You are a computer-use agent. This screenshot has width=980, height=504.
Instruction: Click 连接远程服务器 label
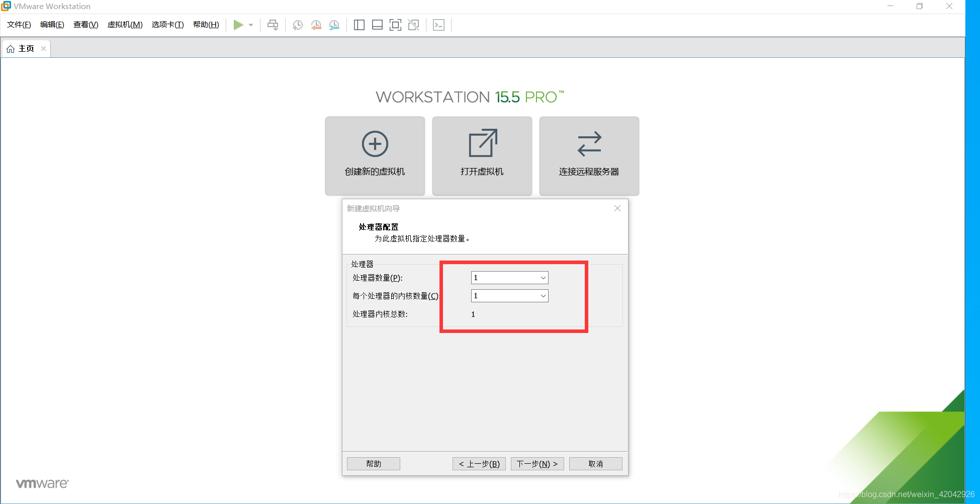click(x=589, y=172)
